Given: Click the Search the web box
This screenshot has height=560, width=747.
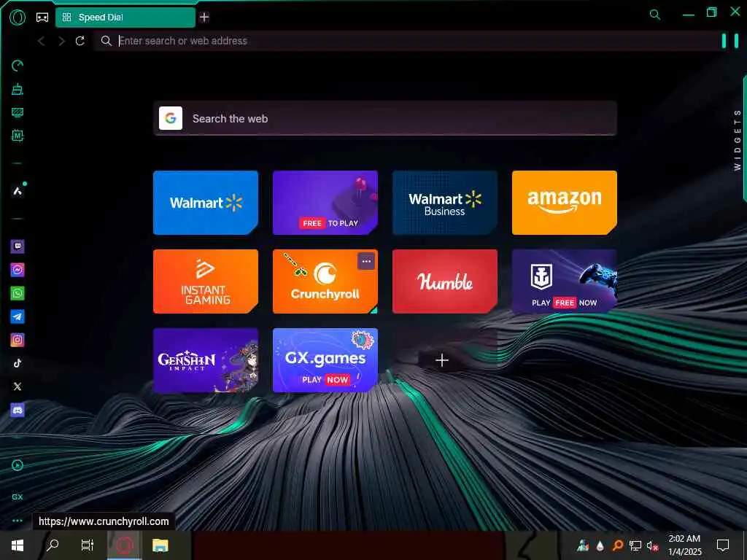Looking at the screenshot, I should coord(385,119).
